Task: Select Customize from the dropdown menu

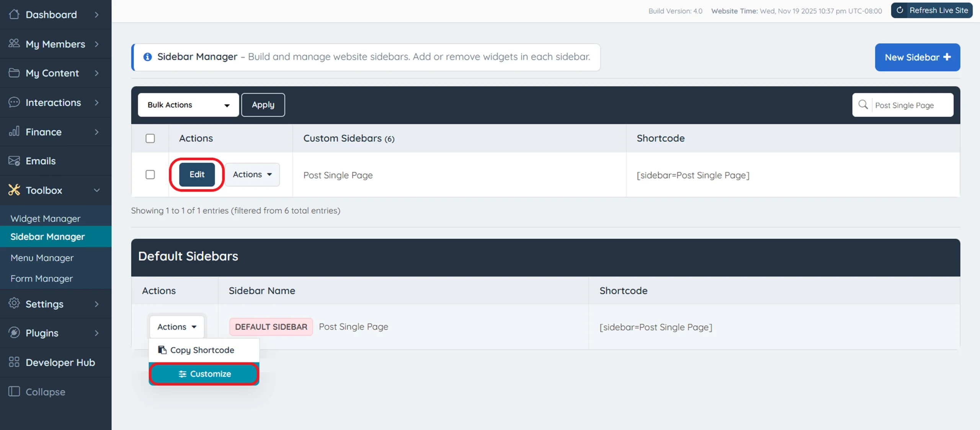Action: click(204, 374)
